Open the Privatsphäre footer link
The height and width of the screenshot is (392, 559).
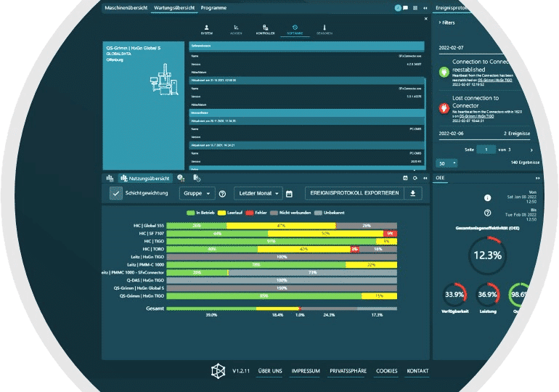pyautogui.click(x=348, y=371)
